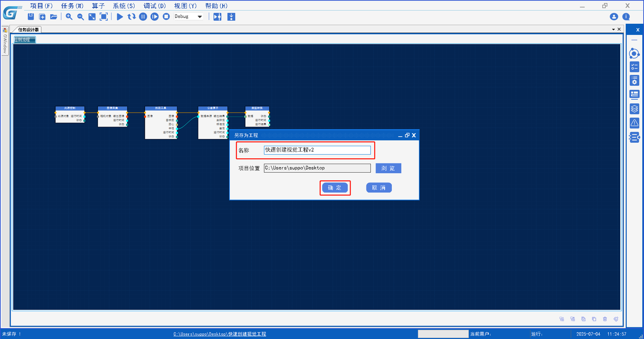Click the date 2025-07-04 in status bar
The width and height of the screenshot is (644, 339).
click(587, 334)
